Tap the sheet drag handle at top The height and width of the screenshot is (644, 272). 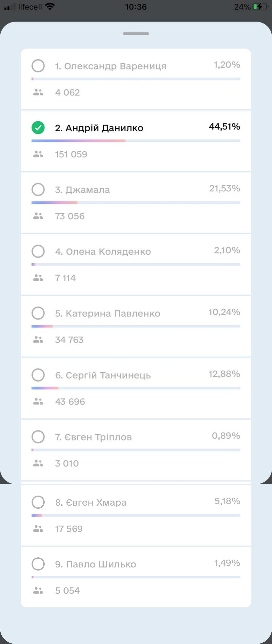pyautogui.click(x=136, y=34)
